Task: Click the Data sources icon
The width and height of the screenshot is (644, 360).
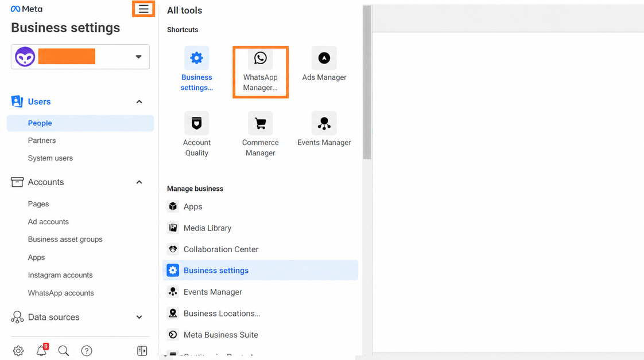Action: [17, 317]
